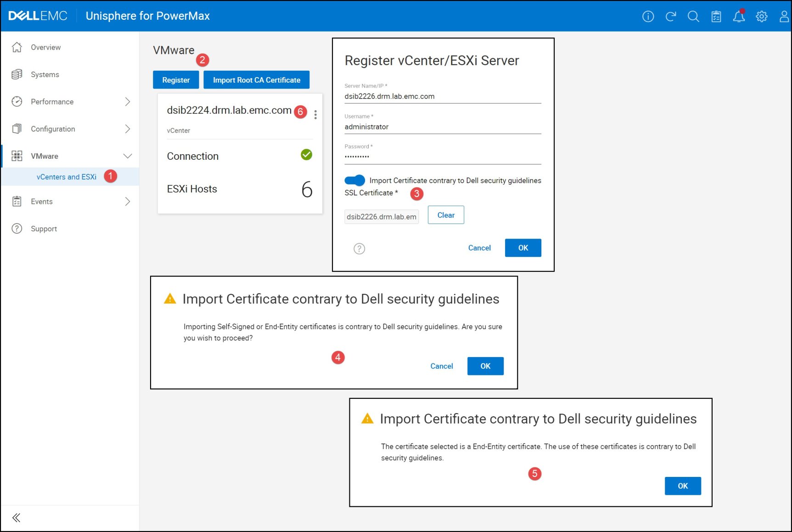Click the SSL certificate file name box
The width and height of the screenshot is (792, 532).
click(382, 217)
